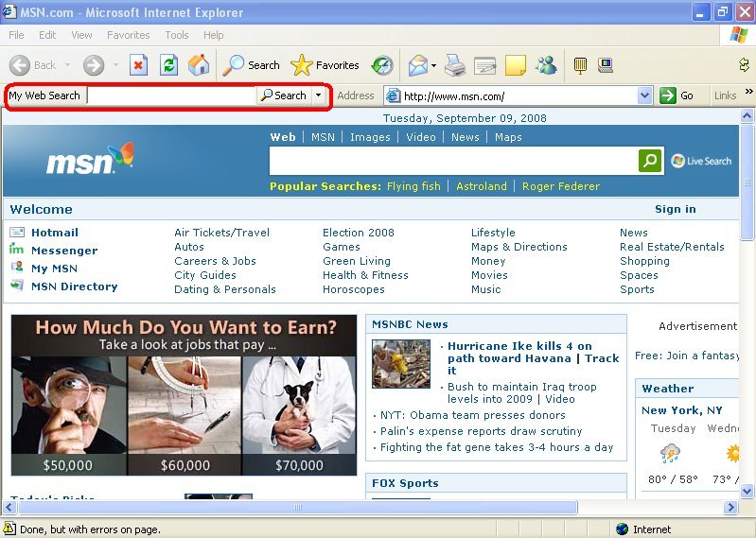This screenshot has width=756, height=538.
Task: Expand the Back button history arrow
Action: [68, 65]
